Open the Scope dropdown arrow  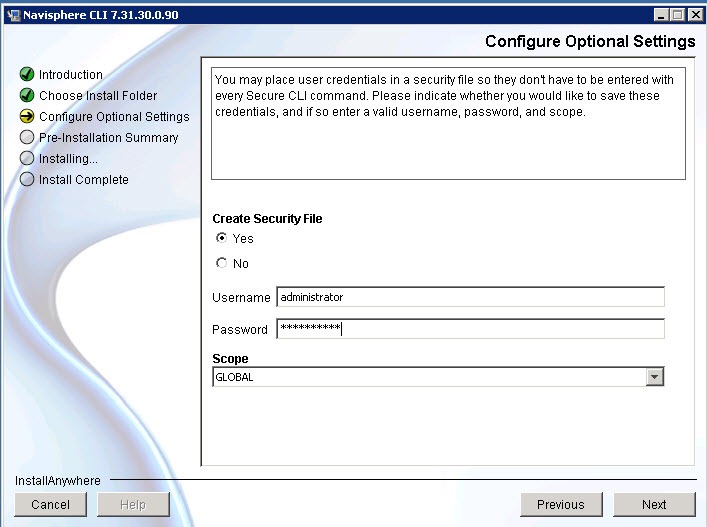pyautogui.click(x=655, y=377)
